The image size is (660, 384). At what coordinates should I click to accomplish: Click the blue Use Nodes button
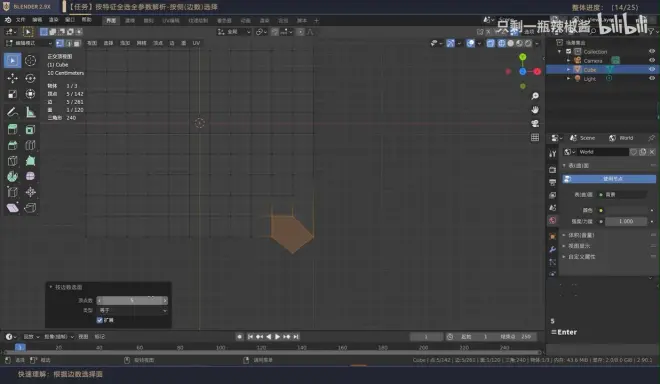point(609,179)
